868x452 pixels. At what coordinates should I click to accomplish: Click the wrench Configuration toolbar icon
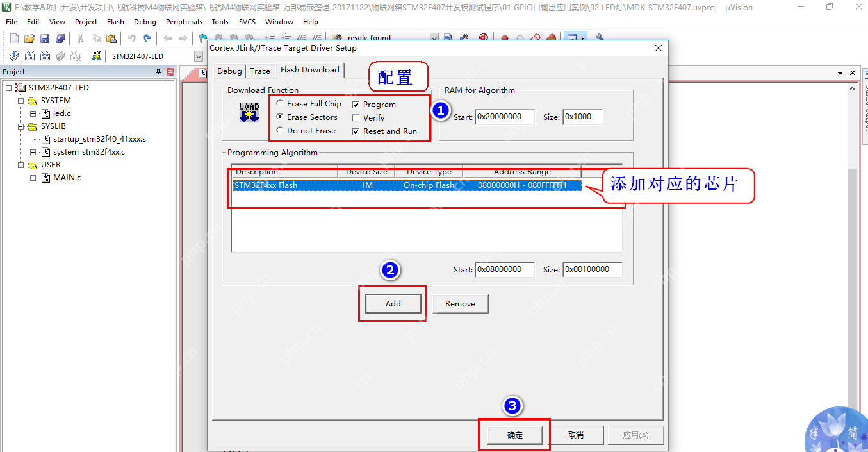tap(600, 38)
